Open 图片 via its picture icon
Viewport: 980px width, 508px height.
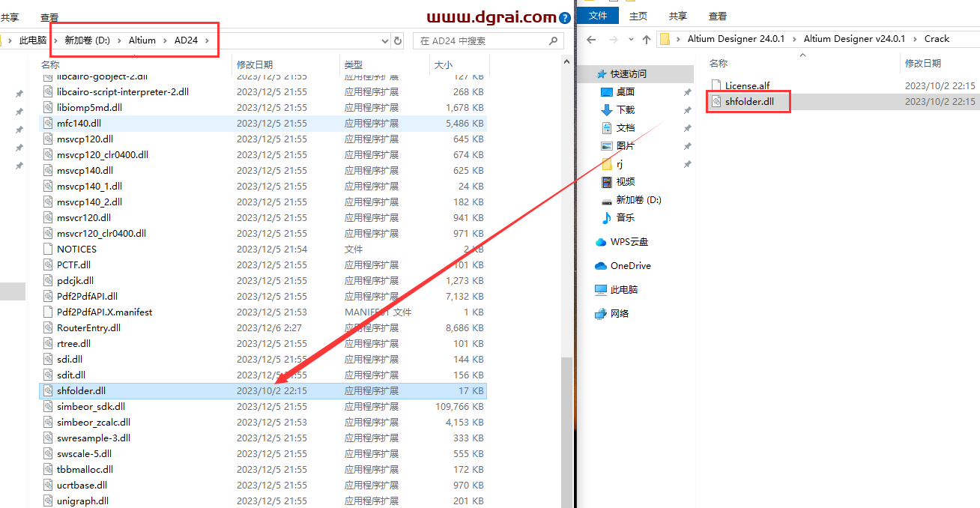tap(607, 146)
